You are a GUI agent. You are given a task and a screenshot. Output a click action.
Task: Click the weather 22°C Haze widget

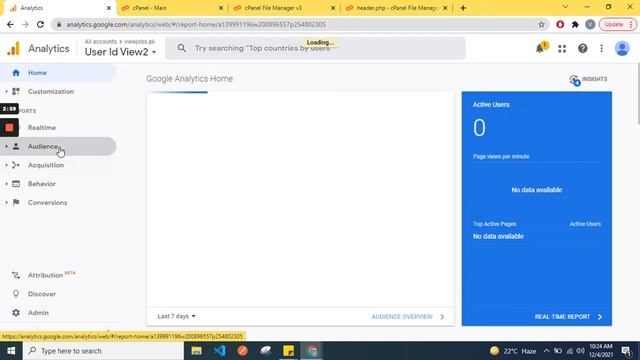[513, 351]
